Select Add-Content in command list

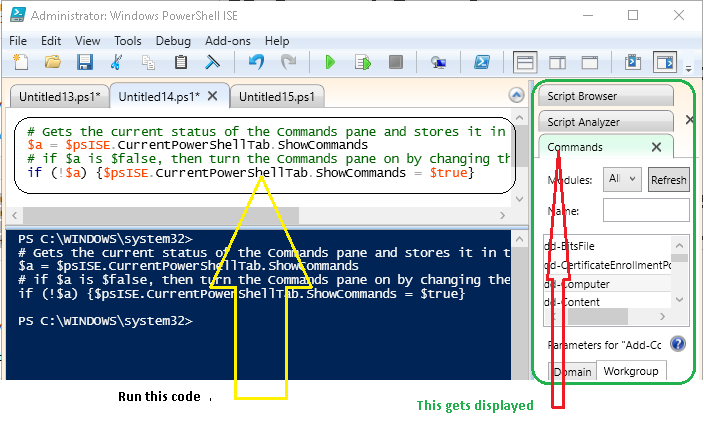coord(607,302)
